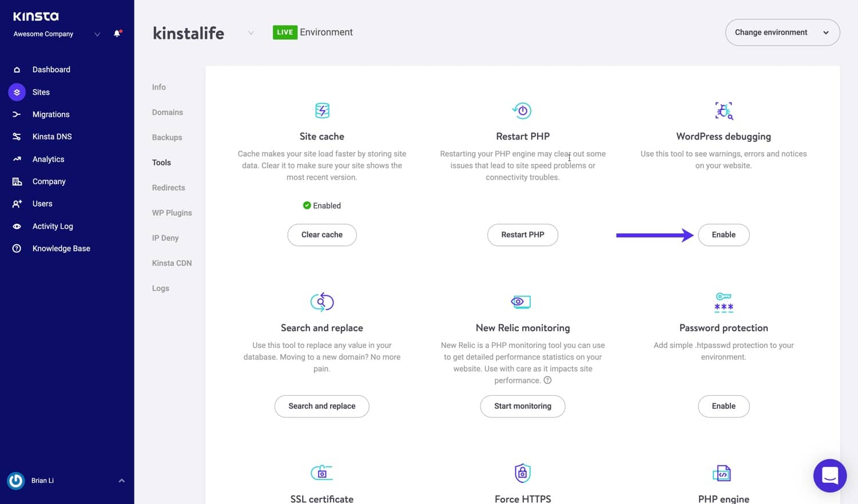Expand the Brian Li user menu chevron
This screenshot has height=504, width=858.
[x=122, y=481]
